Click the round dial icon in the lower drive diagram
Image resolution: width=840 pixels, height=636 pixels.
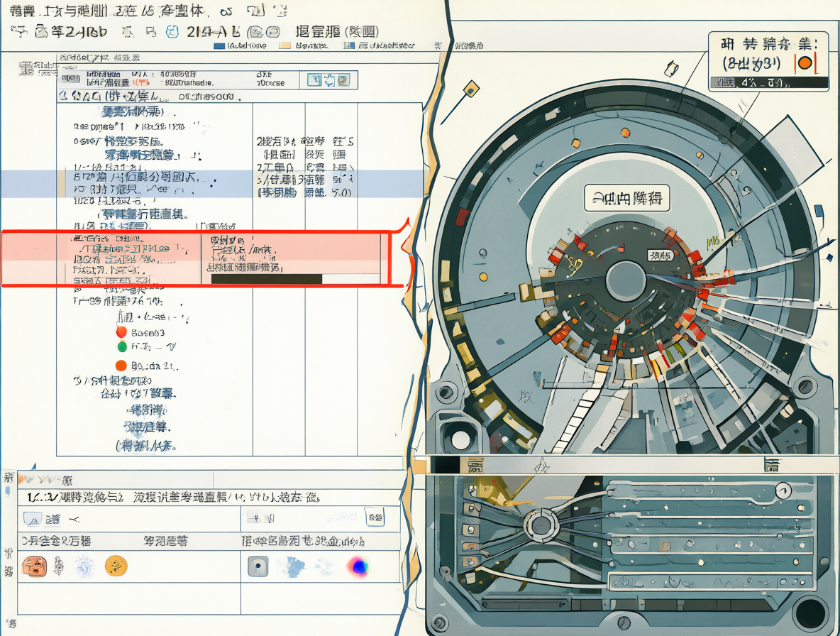tap(783, 490)
